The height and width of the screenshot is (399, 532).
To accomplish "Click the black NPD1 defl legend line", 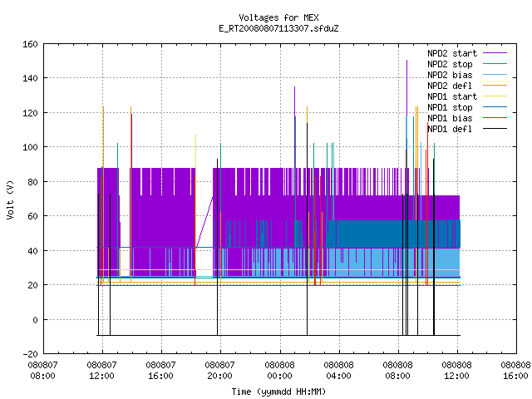I will (495, 129).
